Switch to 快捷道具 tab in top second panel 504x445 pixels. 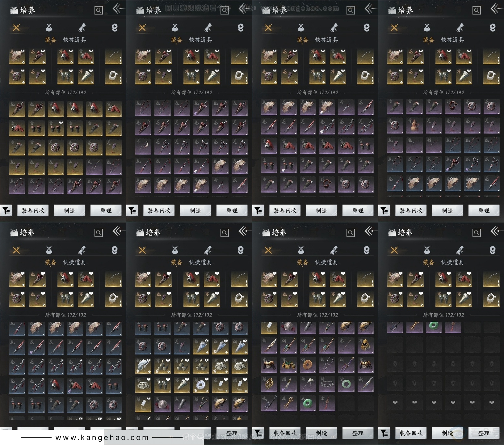(x=200, y=40)
